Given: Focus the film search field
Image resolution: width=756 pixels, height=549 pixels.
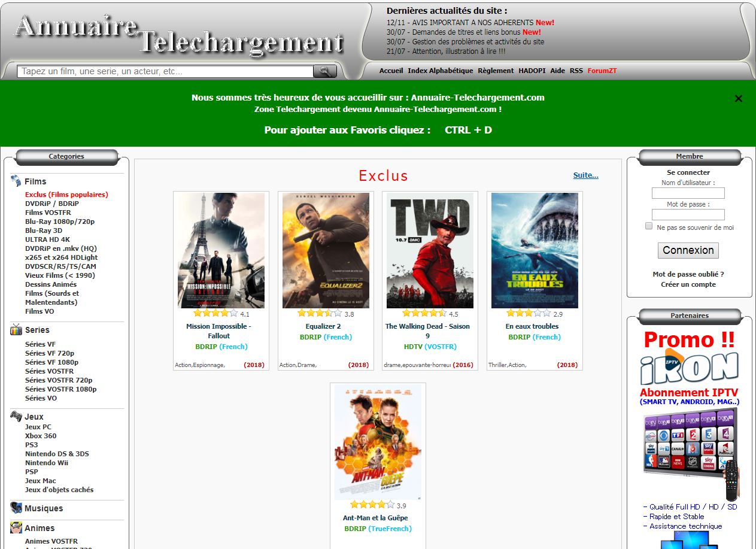Looking at the screenshot, I should [x=165, y=71].
